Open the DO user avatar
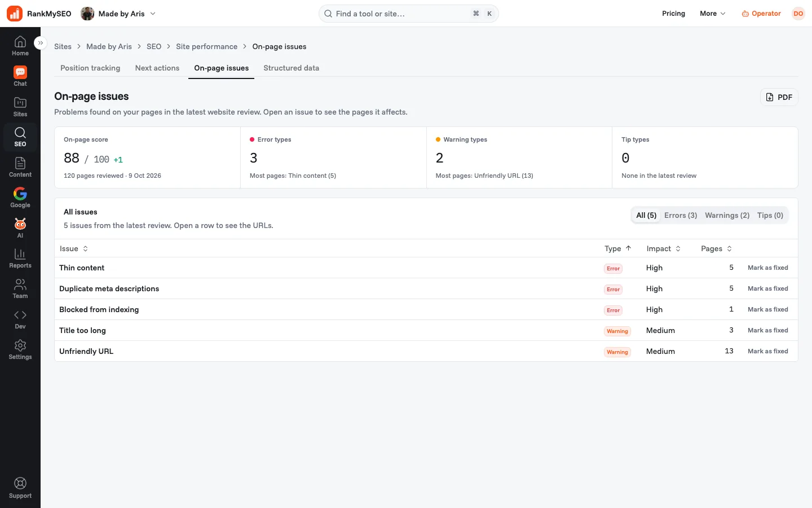 [x=798, y=14]
